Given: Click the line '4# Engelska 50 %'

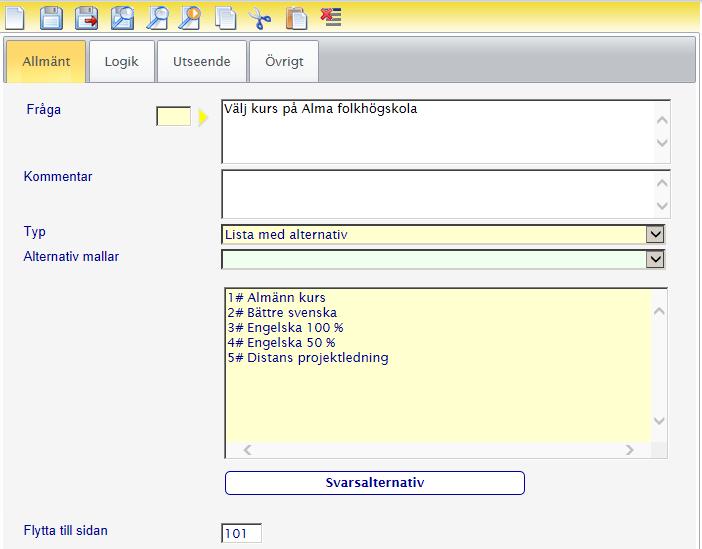Looking at the screenshot, I should pyautogui.click(x=281, y=343).
